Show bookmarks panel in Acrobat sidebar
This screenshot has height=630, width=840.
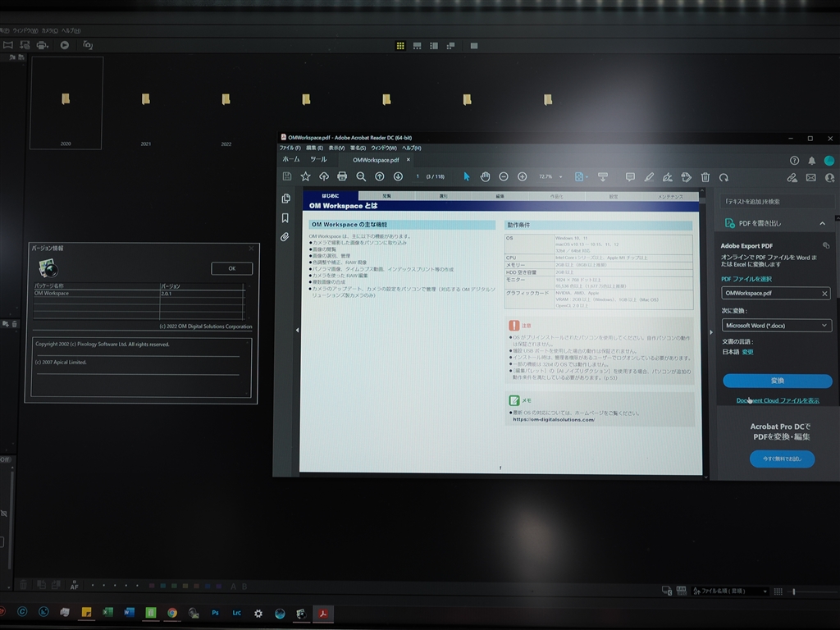285,218
